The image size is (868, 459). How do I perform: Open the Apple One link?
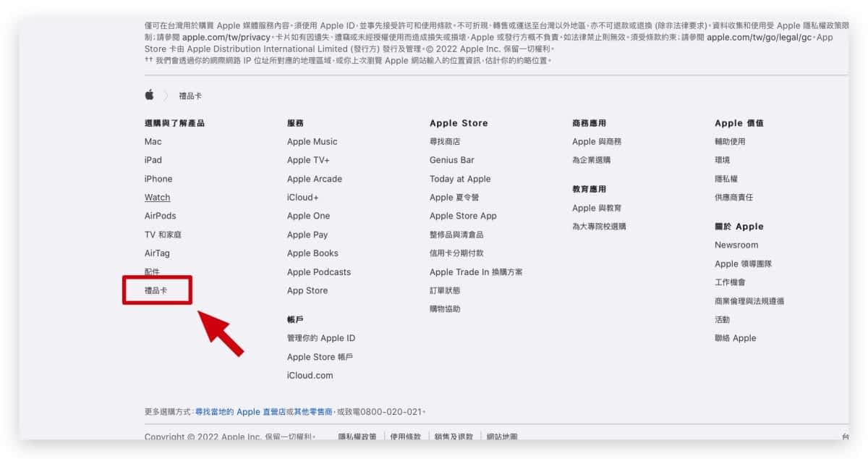(309, 216)
